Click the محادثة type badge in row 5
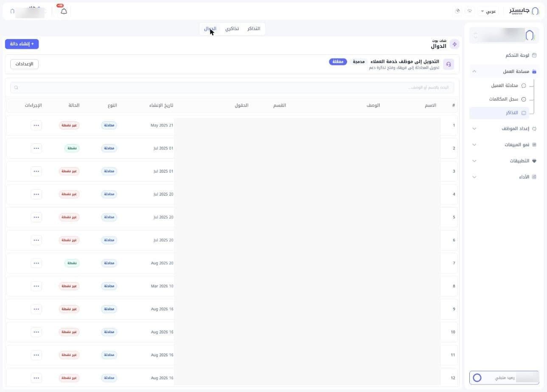The image size is (547, 392). point(109,217)
